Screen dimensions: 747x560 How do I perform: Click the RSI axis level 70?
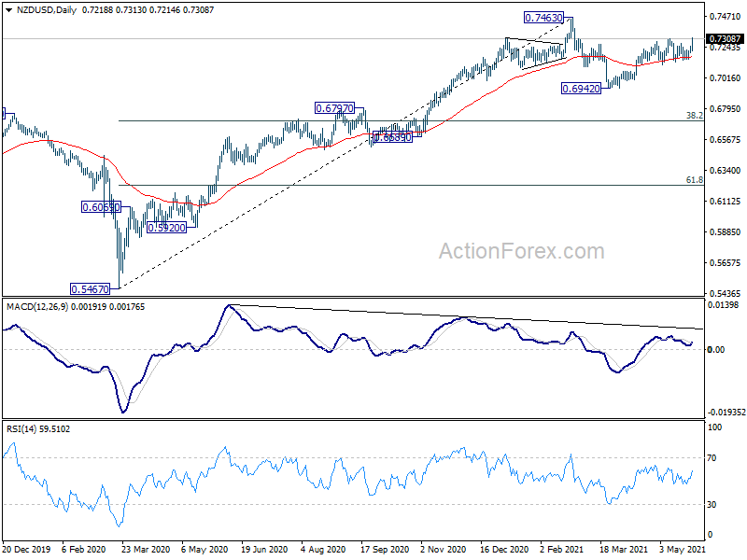[x=712, y=458]
